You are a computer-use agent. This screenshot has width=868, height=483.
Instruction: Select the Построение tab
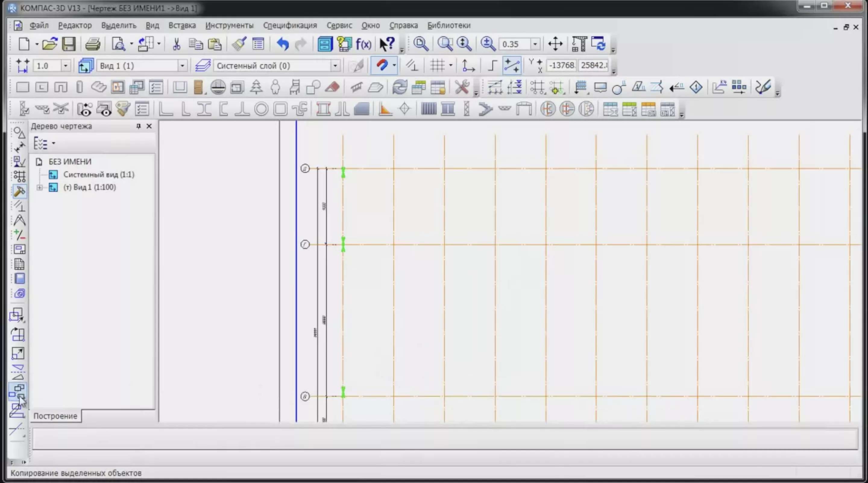click(55, 416)
